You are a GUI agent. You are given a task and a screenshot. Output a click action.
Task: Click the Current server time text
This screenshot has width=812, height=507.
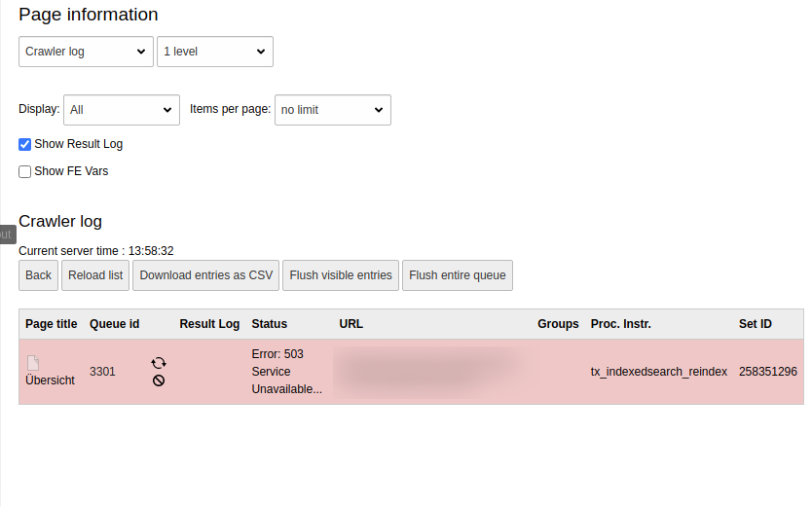click(x=96, y=251)
